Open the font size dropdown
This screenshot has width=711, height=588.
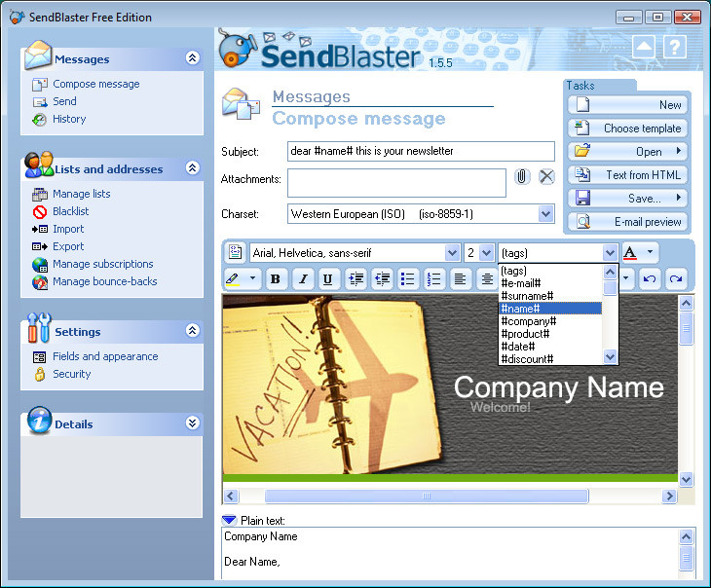[487, 252]
